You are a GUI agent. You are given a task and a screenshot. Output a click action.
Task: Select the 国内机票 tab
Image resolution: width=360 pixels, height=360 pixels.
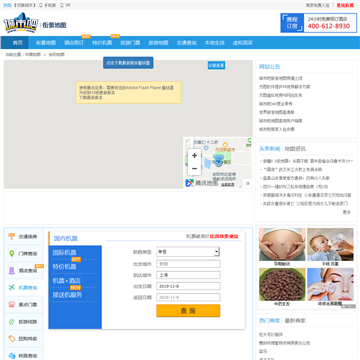click(66, 238)
